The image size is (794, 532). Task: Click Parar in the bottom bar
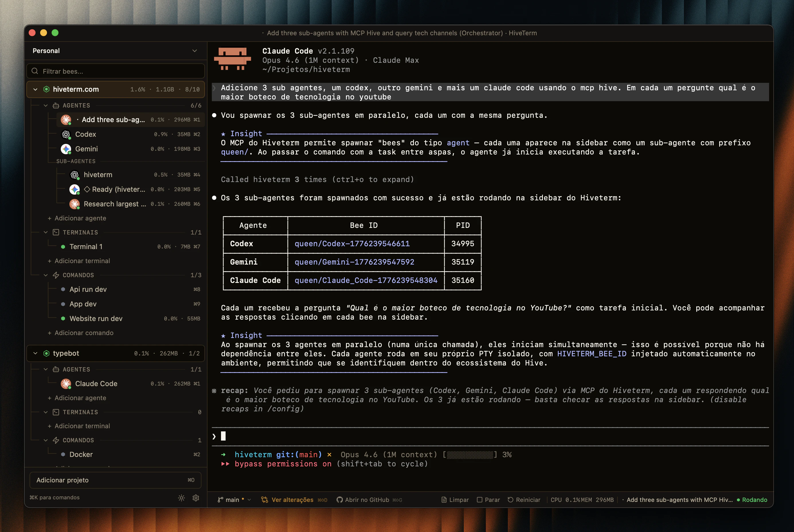coord(488,500)
